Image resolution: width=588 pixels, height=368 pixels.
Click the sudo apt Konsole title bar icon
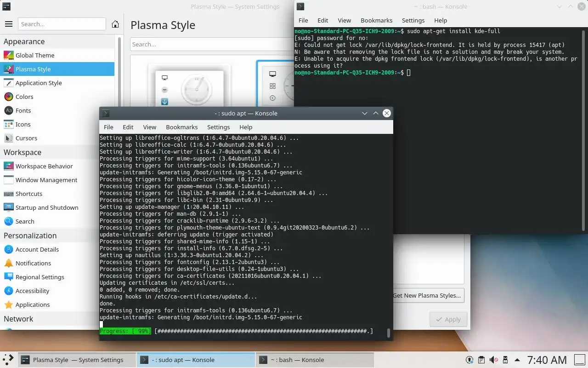point(106,113)
